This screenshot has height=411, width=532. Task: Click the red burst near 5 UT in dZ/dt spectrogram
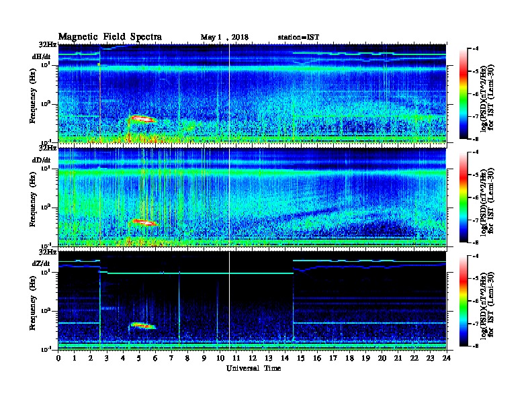[x=142, y=326]
